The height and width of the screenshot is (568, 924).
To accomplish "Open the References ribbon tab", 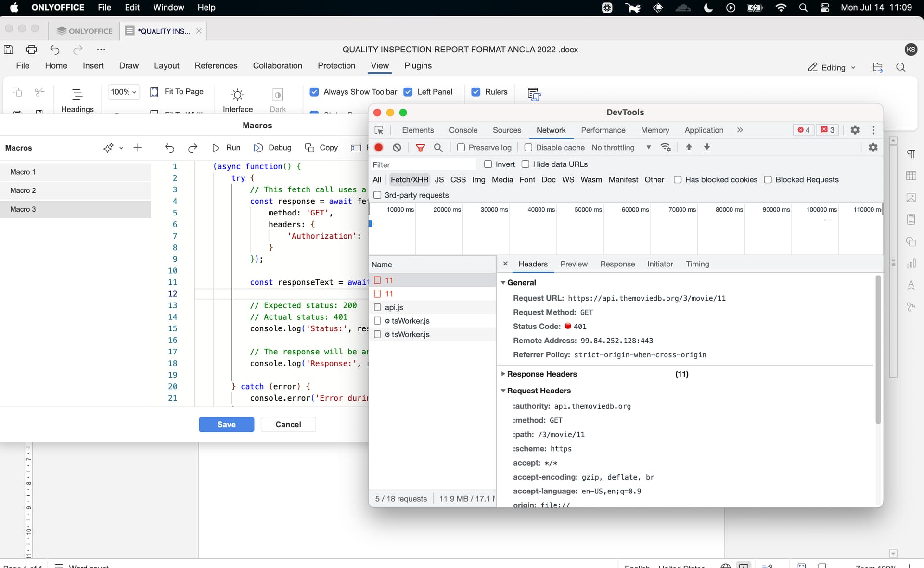I will coord(216,66).
